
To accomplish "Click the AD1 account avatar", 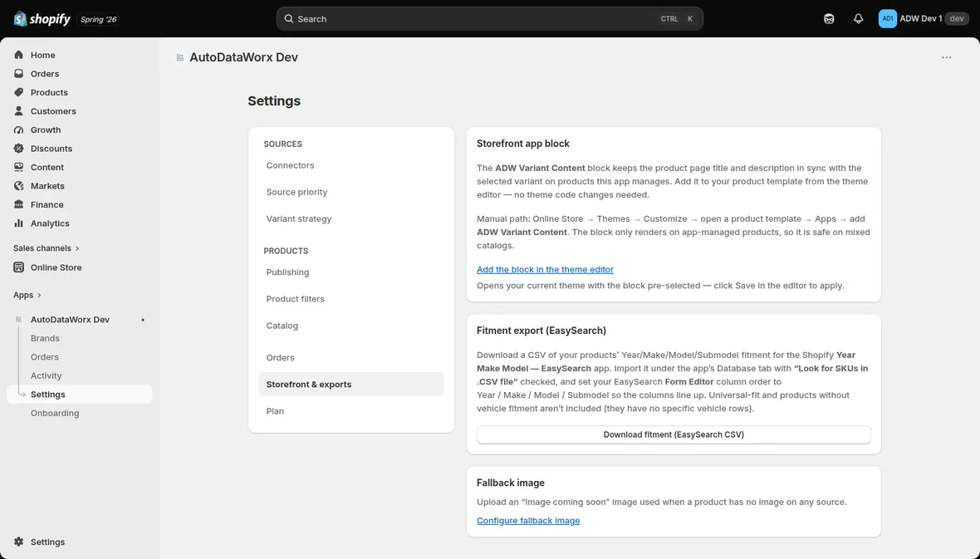I will coord(888,19).
